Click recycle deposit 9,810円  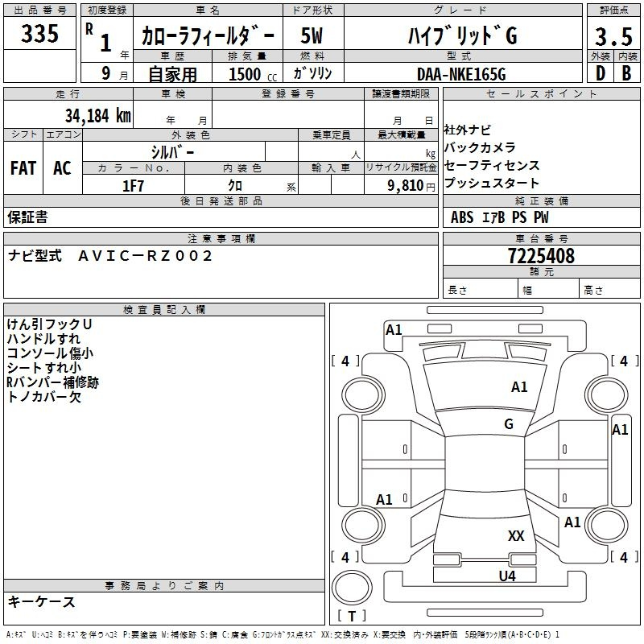(411, 186)
